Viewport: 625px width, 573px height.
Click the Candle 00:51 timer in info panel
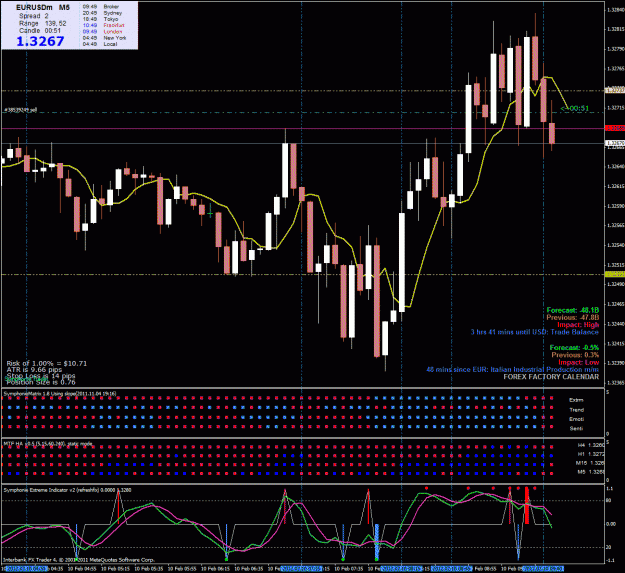(x=40, y=31)
